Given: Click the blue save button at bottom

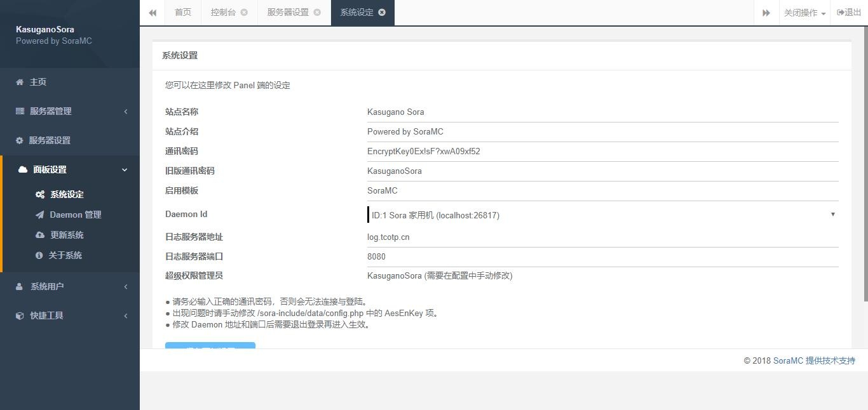Looking at the screenshot, I should pyautogui.click(x=210, y=347).
